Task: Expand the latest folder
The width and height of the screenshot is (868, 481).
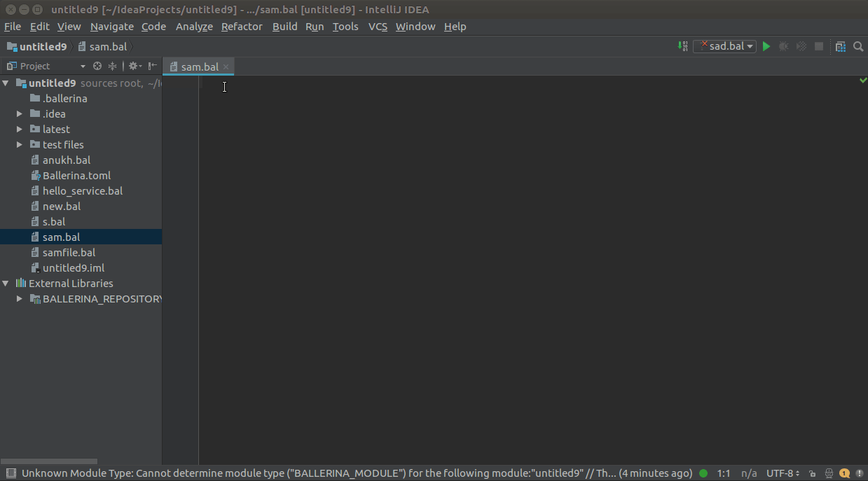Action: pyautogui.click(x=20, y=129)
